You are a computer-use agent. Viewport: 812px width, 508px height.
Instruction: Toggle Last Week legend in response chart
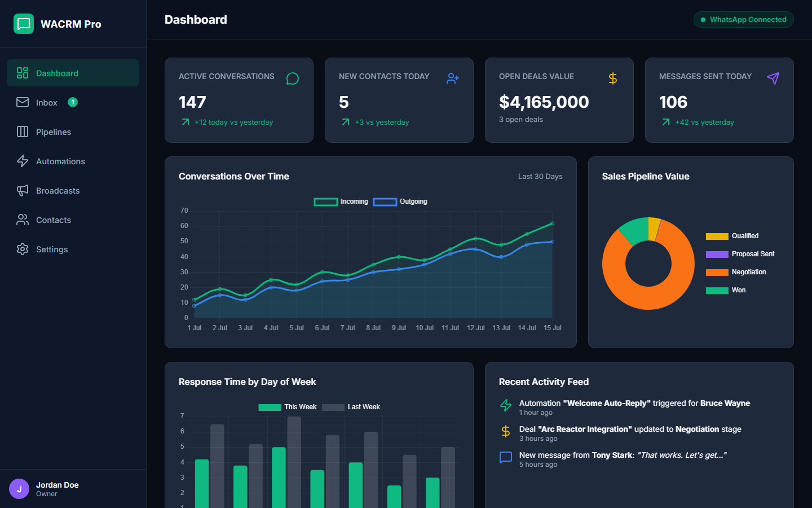click(x=351, y=407)
